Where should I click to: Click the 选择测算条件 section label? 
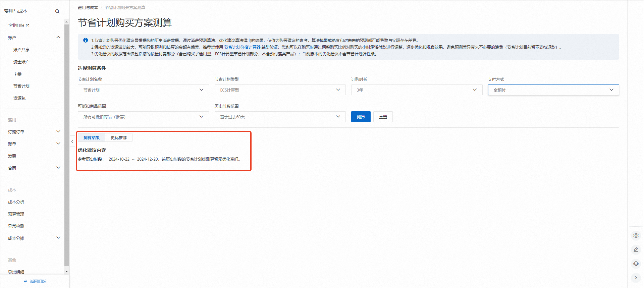pyautogui.click(x=92, y=68)
